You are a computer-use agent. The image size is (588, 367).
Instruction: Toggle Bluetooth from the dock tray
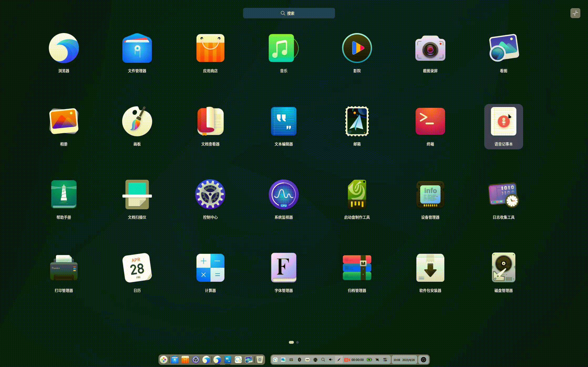point(299,360)
